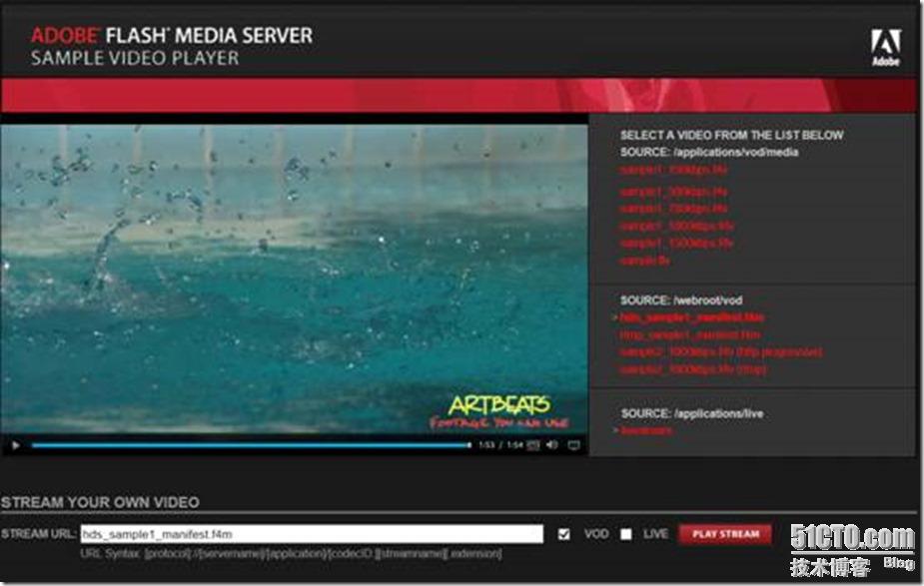Screen dimensions: 924x586
Task: Click the URL Syntax hint text
Action: point(291,554)
